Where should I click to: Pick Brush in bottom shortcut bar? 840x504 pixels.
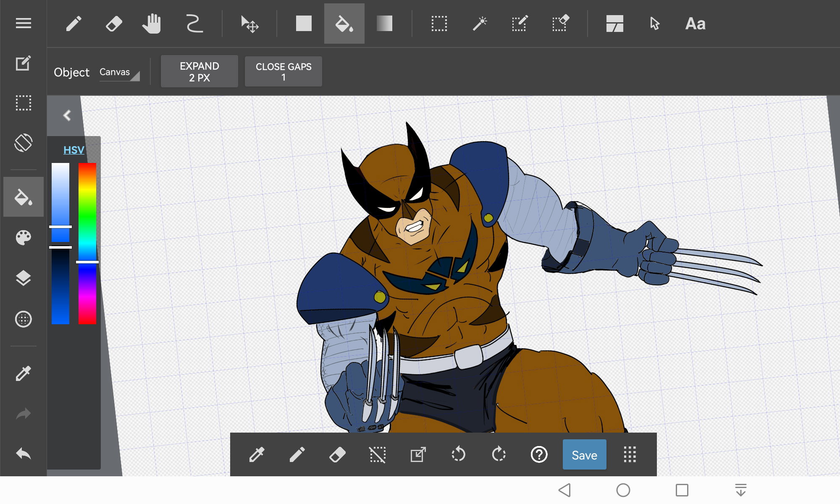(297, 454)
